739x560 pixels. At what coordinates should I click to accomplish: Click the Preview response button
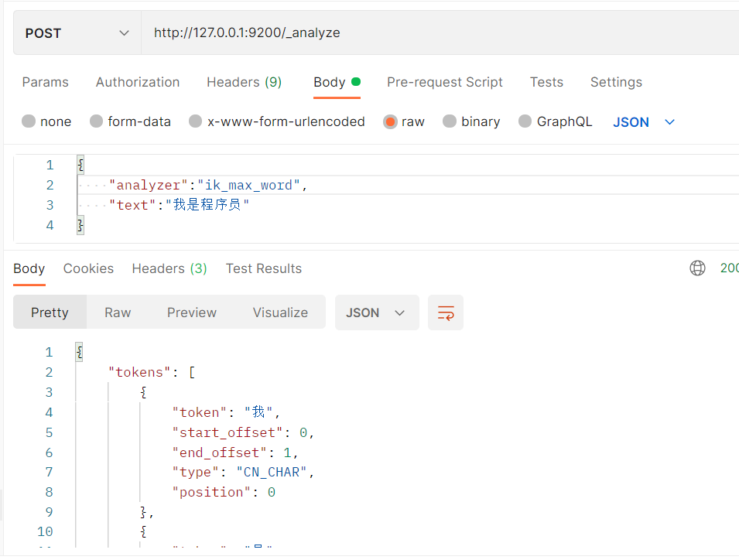click(x=192, y=312)
